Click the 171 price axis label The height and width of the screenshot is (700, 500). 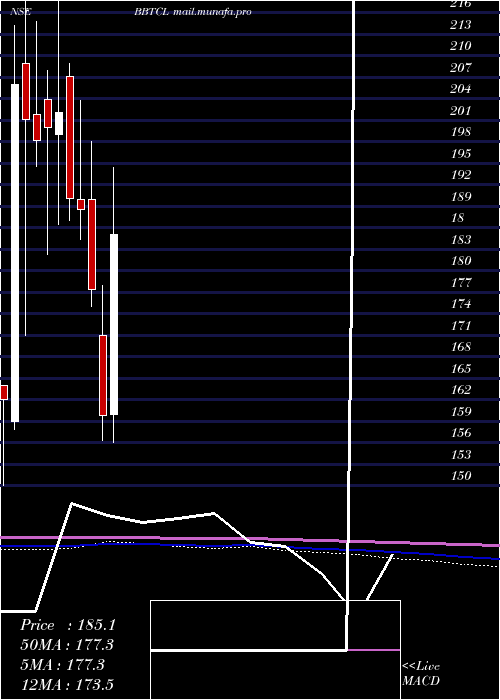click(x=461, y=325)
